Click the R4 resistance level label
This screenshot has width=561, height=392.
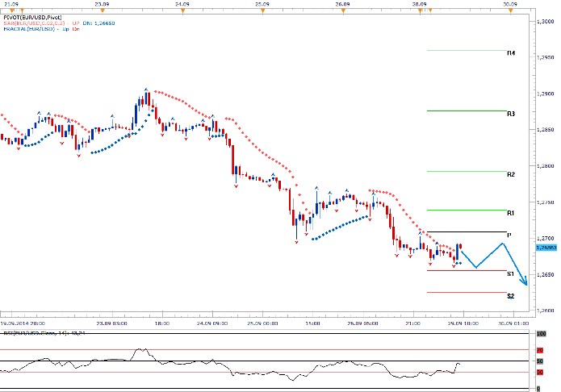coord(511,54)
